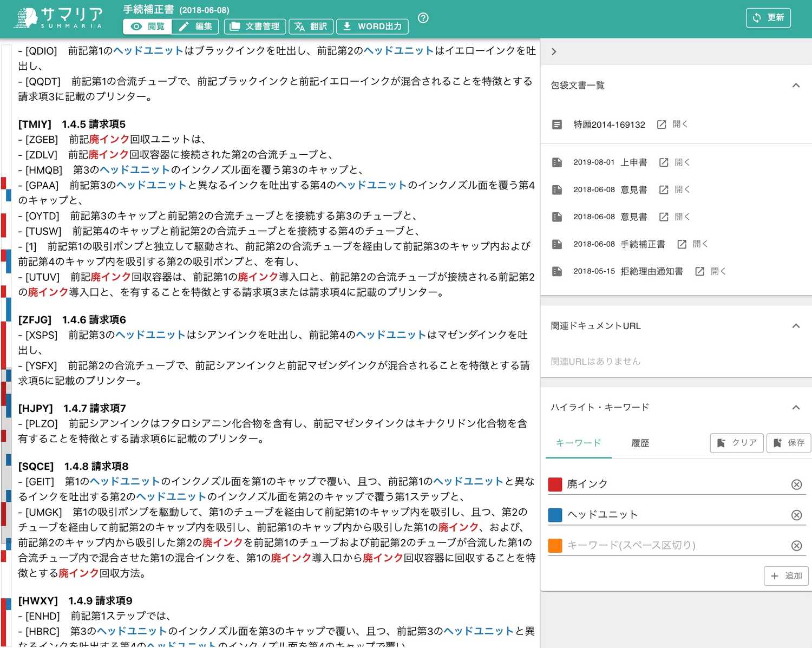The image size is (812, 648).
Task: Click heading [ZFJG] 1.4.6 請求項6
Action: [x=72, y=320]
